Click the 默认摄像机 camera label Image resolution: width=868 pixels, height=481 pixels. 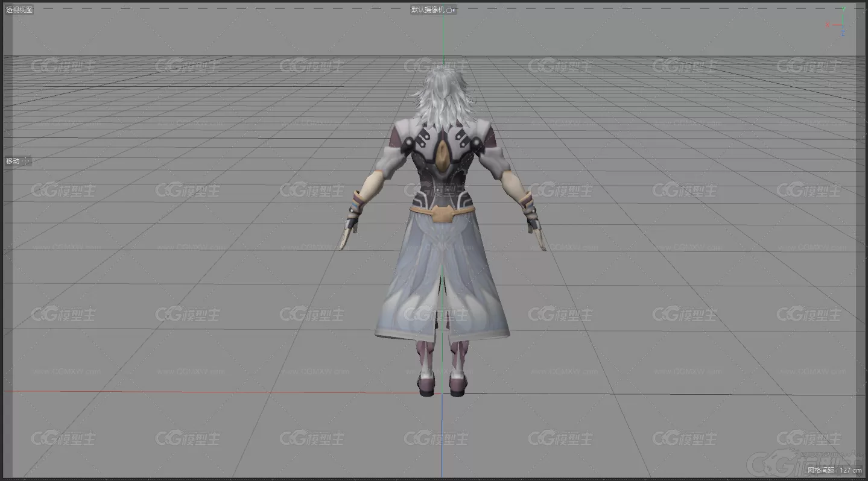(428, 10)
